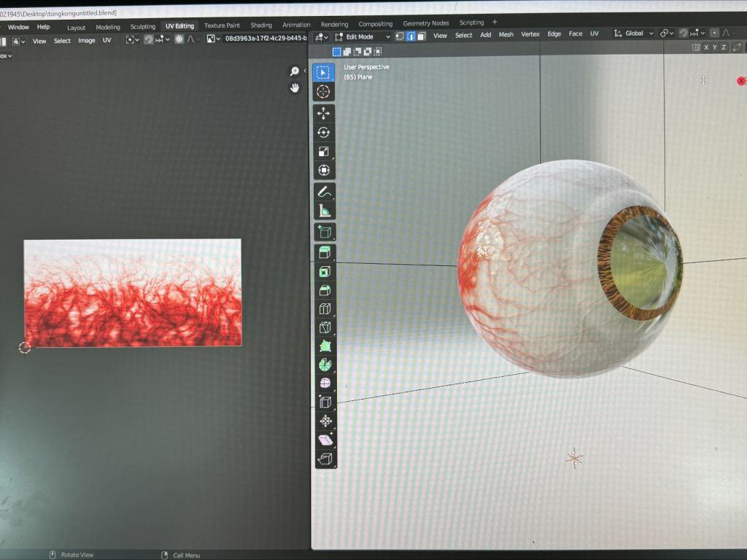Expand the Global transform orientation dropdown
Viewport: 747px width, 560px height.
click(633, 34)
